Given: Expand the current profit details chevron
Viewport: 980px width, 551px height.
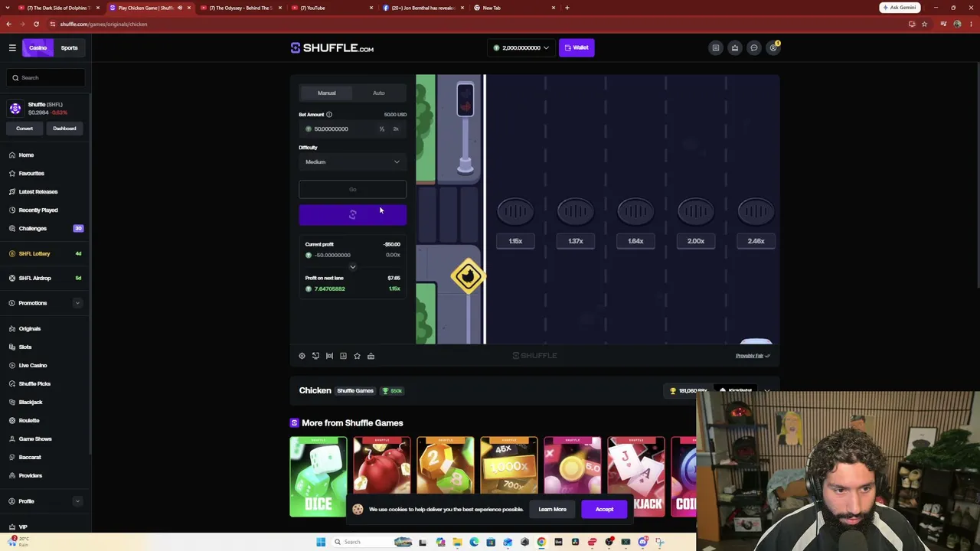Looking at the screenshot, I should 352,267.
